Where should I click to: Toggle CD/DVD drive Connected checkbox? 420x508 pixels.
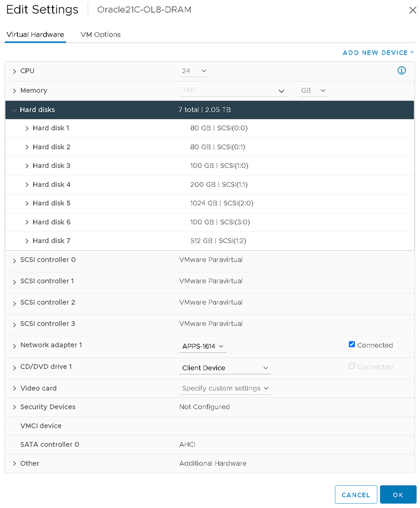[352, 366]
